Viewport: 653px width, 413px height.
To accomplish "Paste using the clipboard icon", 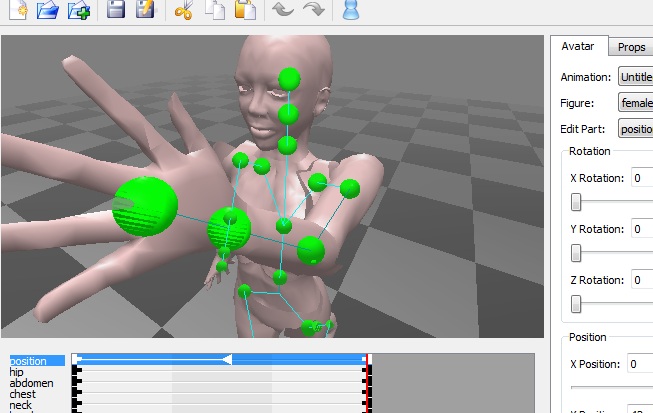I will 245,9.
